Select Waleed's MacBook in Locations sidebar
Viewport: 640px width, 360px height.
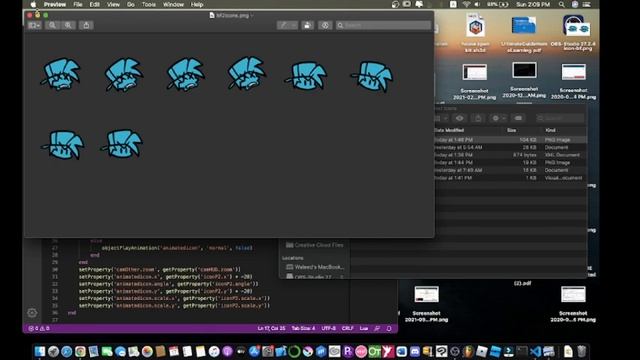(315, 267)
